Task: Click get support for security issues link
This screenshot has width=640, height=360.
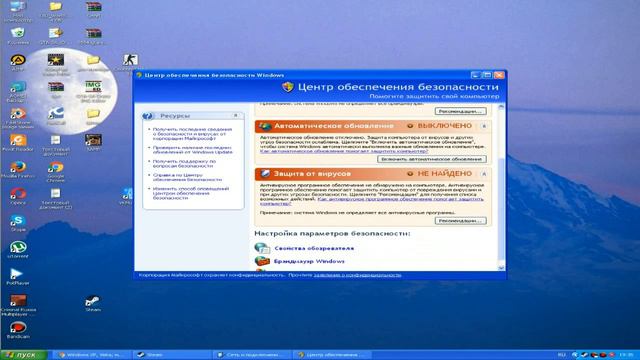Action: click(184, 164)
